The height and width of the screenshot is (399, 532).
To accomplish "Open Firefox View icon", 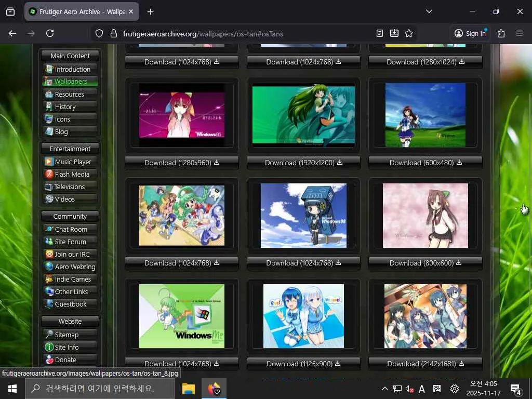I will point(10,12).
